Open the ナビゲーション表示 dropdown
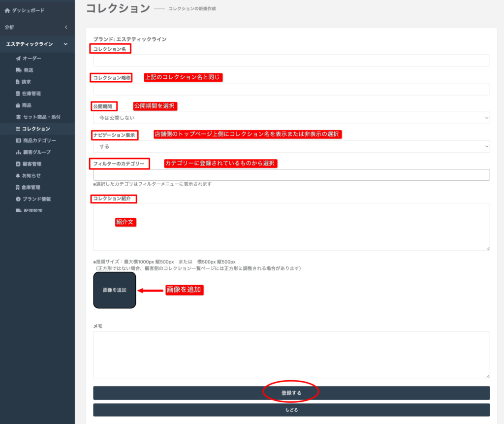 tap(291, 146)
